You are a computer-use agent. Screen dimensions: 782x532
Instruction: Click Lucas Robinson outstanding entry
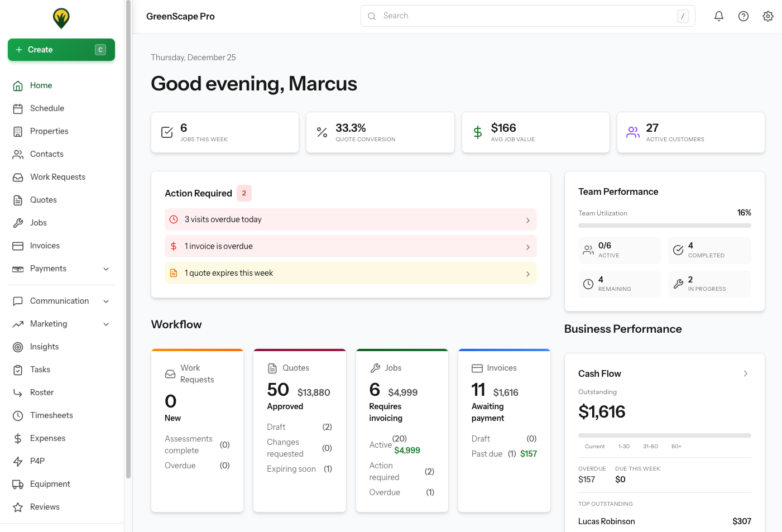pos(665,521)
